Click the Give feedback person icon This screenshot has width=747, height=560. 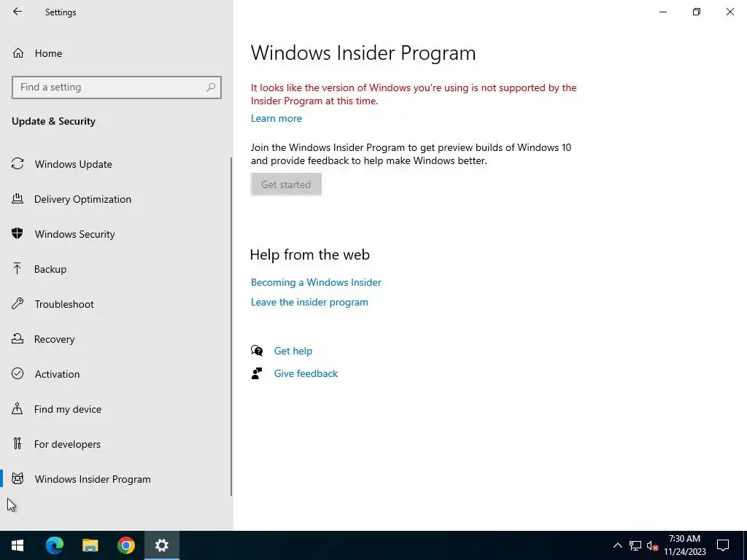click(x=257, y=373)
